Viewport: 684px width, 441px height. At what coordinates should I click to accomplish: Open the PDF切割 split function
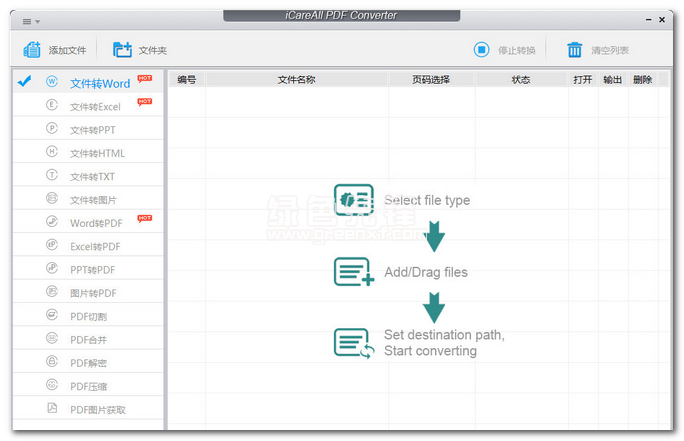tap(89, 316)
